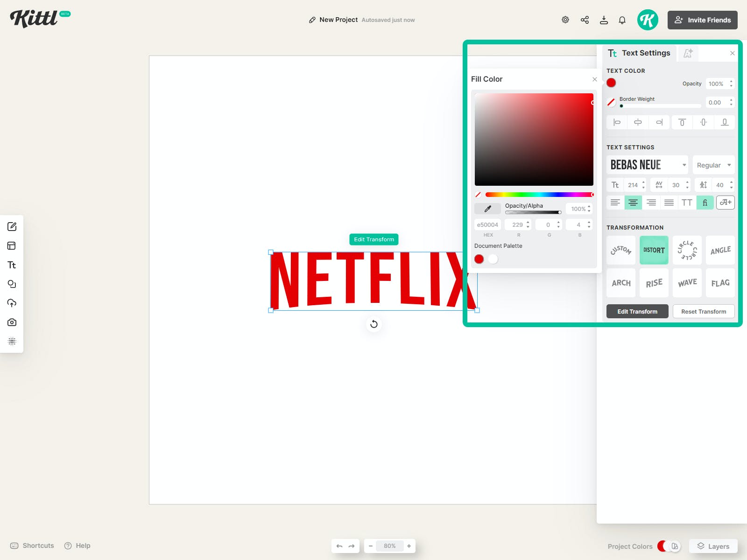
Task: Align object to vertical middle
Action: tap(704, 122)
